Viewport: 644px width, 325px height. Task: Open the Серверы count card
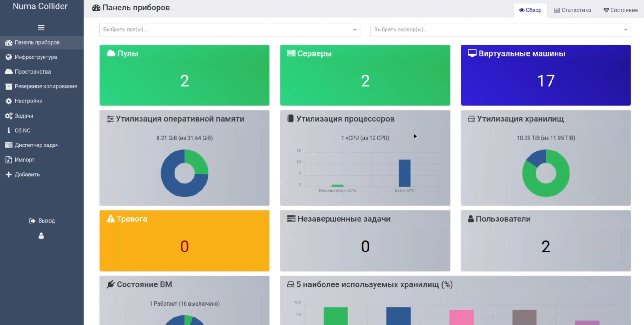click(365, 75)
